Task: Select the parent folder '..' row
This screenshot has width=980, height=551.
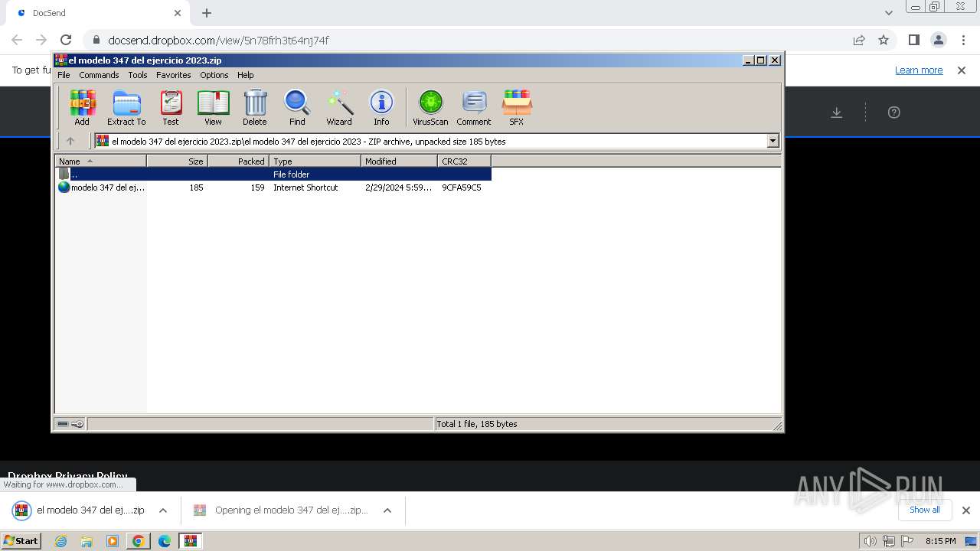Action: tap(273, 174)
